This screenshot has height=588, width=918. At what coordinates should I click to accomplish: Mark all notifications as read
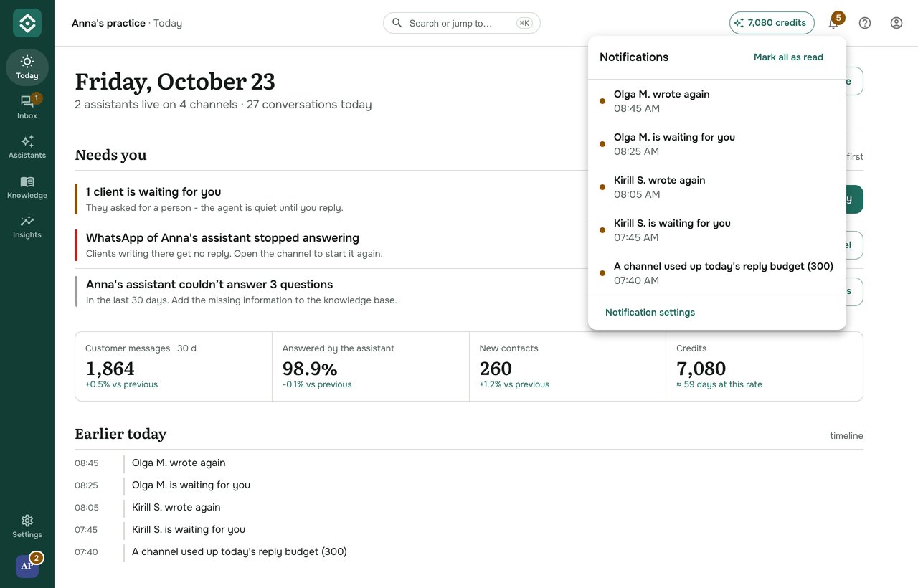point(788,57)
